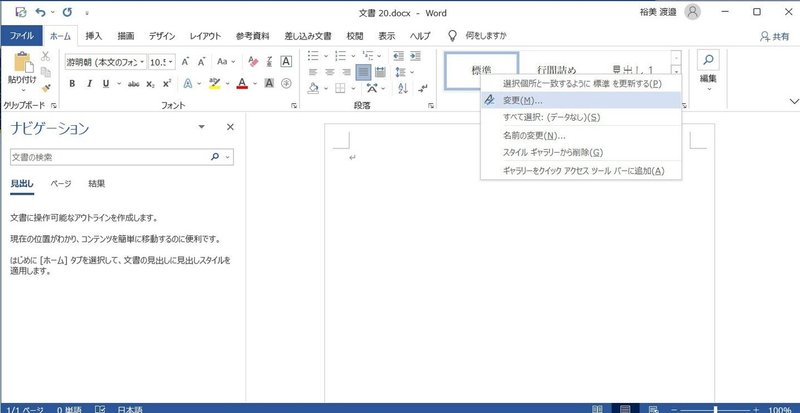
Task: Apply strikethrough with abc icon
Action: pos(134,84)
